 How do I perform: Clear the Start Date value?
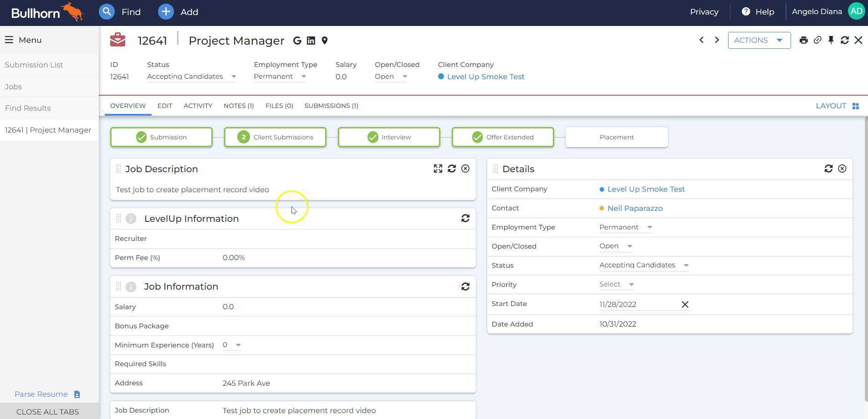pos(684,304)
